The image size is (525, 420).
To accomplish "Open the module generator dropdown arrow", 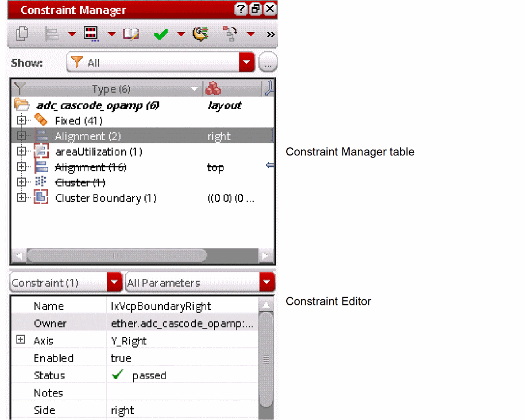I will pos(111,34).
